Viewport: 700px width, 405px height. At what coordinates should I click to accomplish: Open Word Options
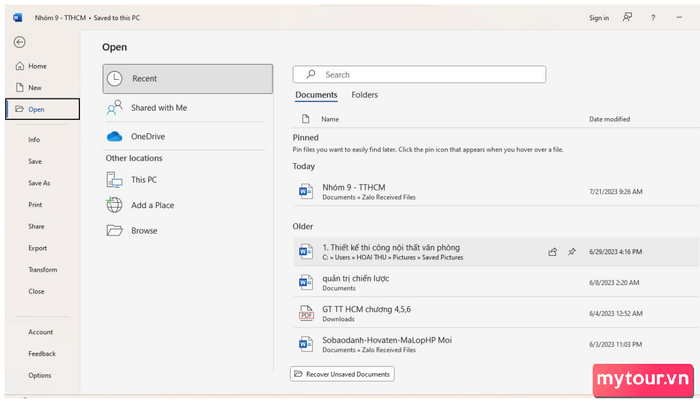(40, 376)
